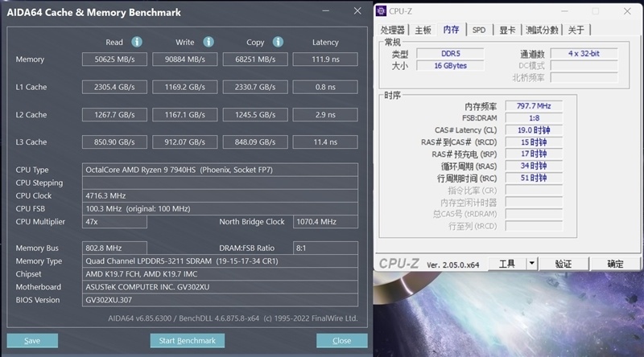Viewport: 644px width, 357px height.
Task: Open the CPU-Z tools dropdown arrow
Action: tap(532, 264)
